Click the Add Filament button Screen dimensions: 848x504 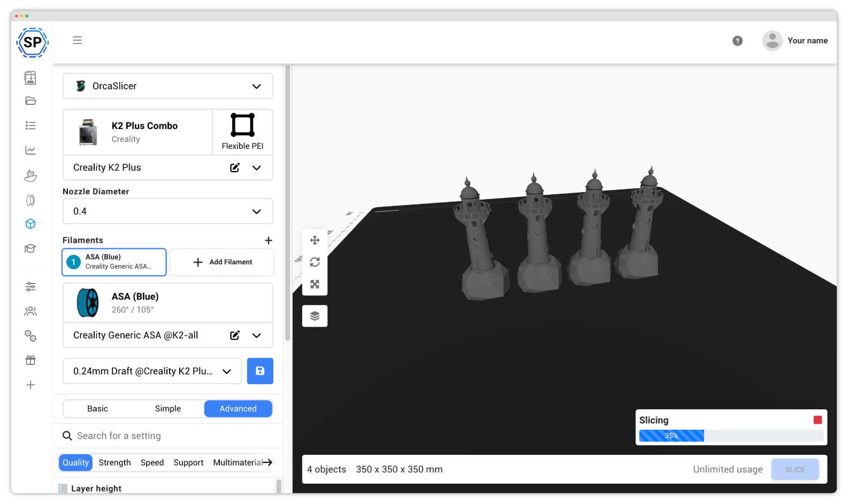click(222, 262)
